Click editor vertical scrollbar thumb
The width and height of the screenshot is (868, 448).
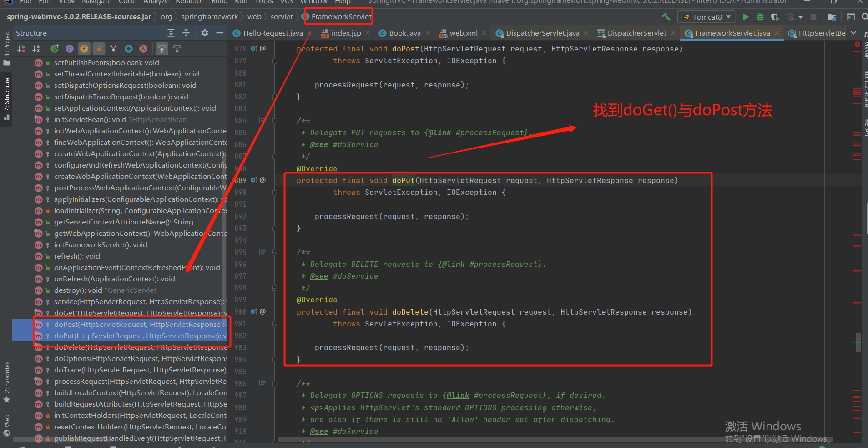pyautogui.click(x=858, y=343)
